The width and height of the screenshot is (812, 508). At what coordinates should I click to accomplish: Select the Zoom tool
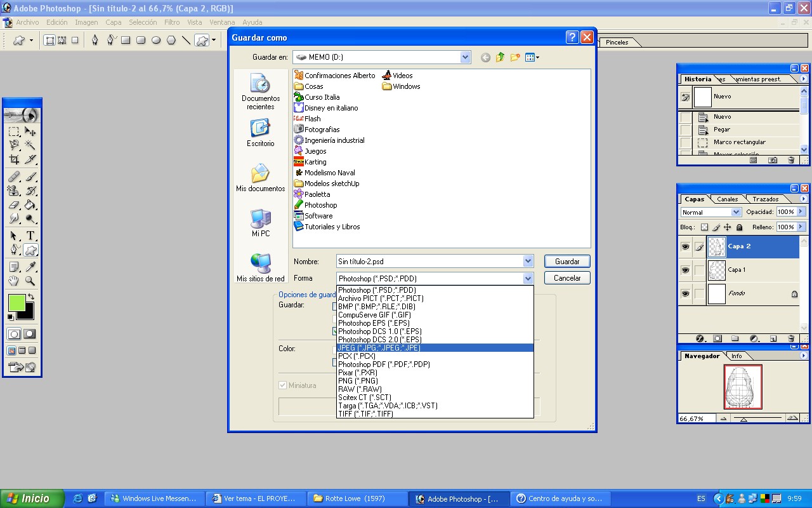point(30,281)
